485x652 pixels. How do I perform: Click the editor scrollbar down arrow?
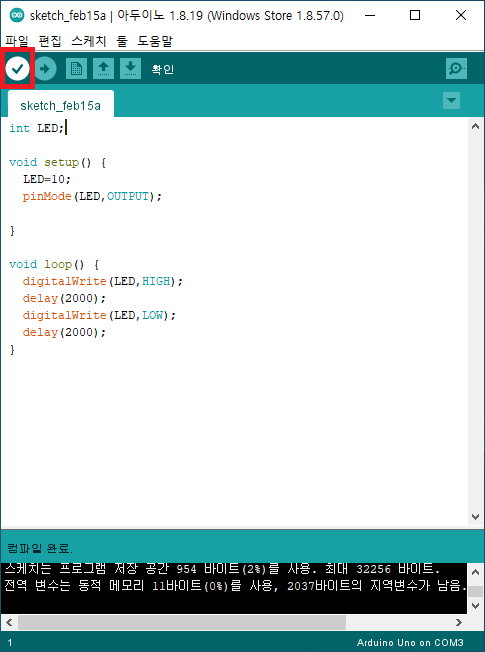click(475, 516)
